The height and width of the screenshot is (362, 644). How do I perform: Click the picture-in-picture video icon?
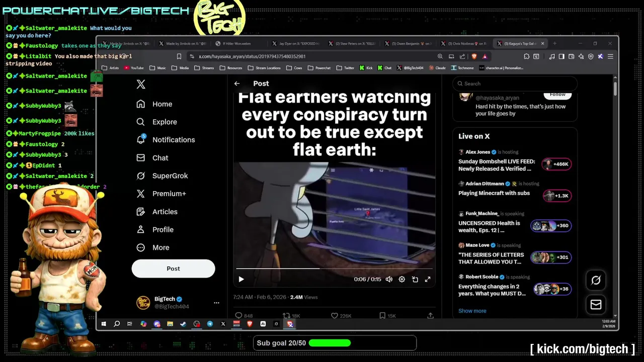(x=415, y=279)
